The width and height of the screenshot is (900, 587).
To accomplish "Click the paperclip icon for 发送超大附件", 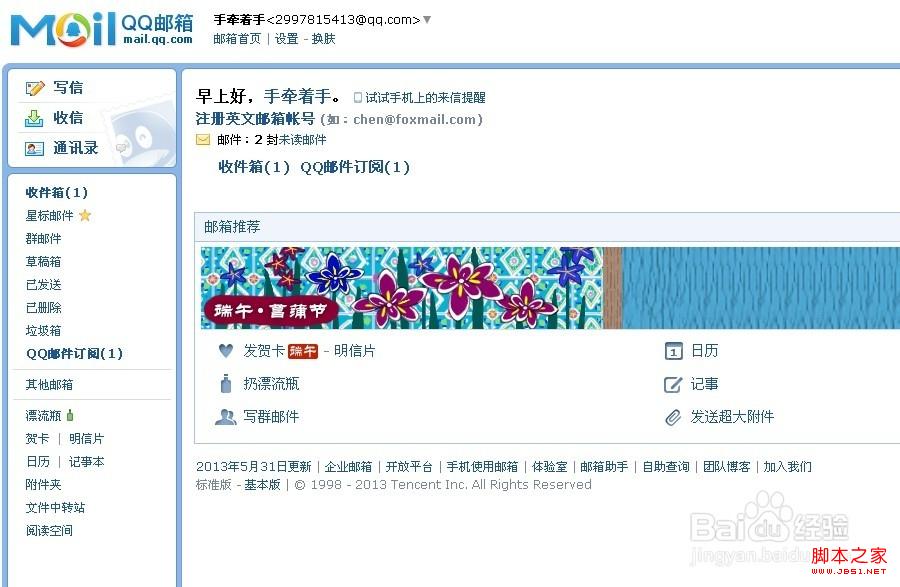I will pos(673,417).
